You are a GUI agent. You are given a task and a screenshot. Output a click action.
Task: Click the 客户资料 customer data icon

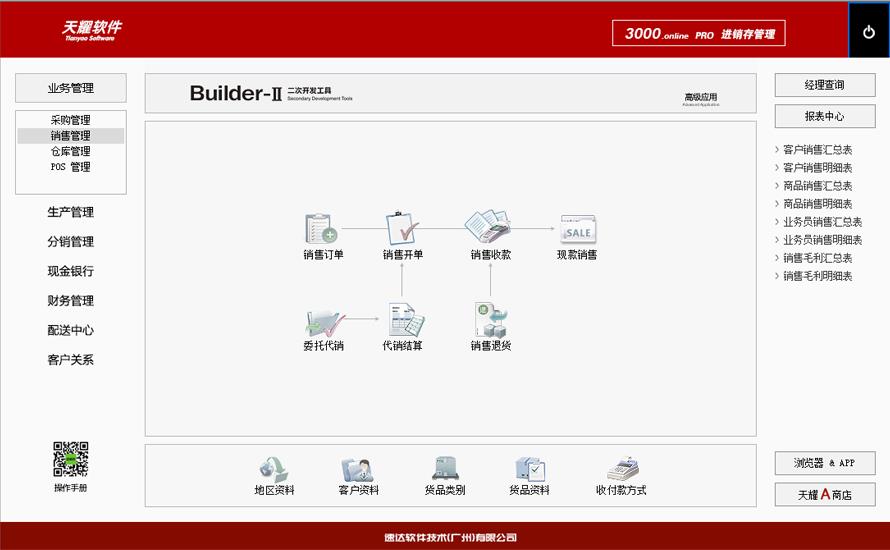(x=358, y=469)
